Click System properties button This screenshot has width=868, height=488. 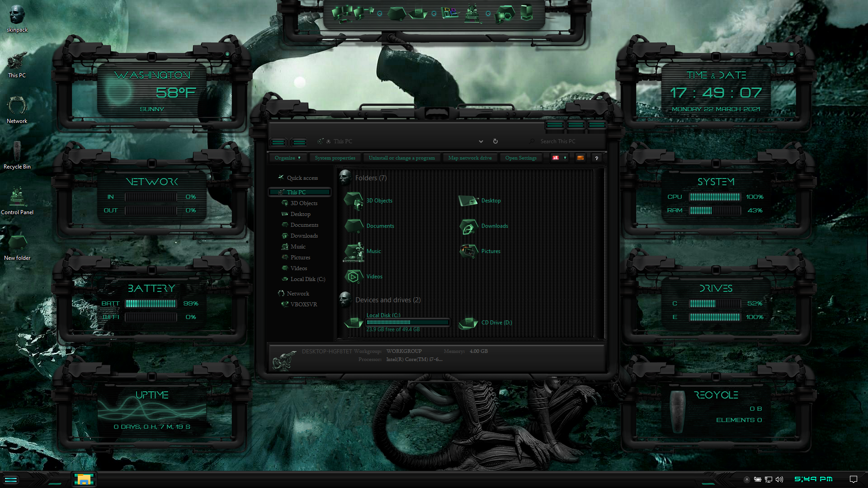(x=335, y=158)
